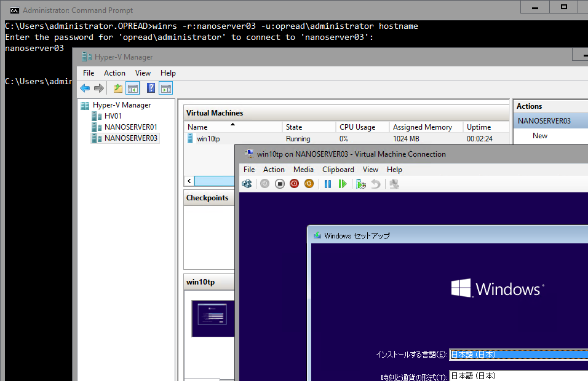Viewport: 588px width, 381px height.
Task: Click the Windows Setup dialog title icon
Action: (x=317, y=235)
